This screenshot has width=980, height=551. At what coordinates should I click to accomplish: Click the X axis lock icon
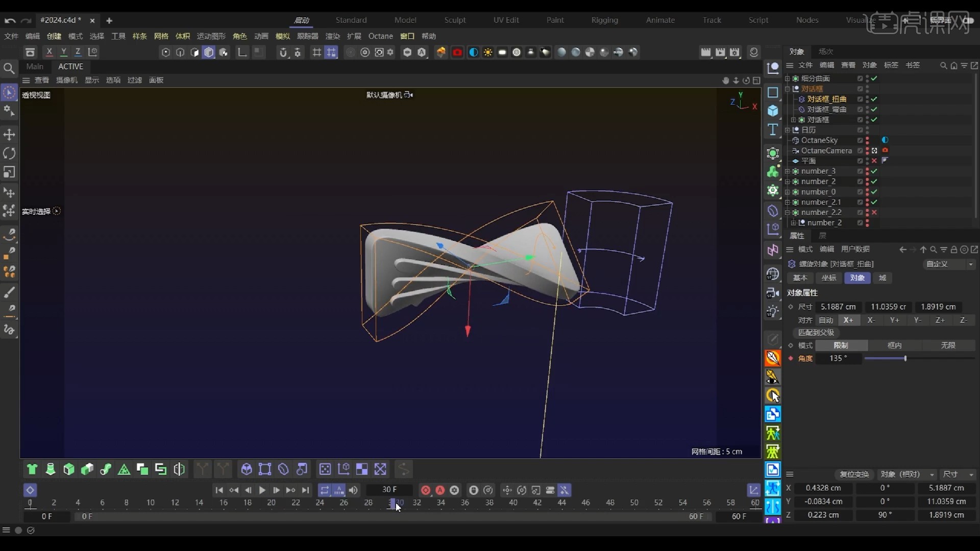pyautogui.click(x=49, y=52)
